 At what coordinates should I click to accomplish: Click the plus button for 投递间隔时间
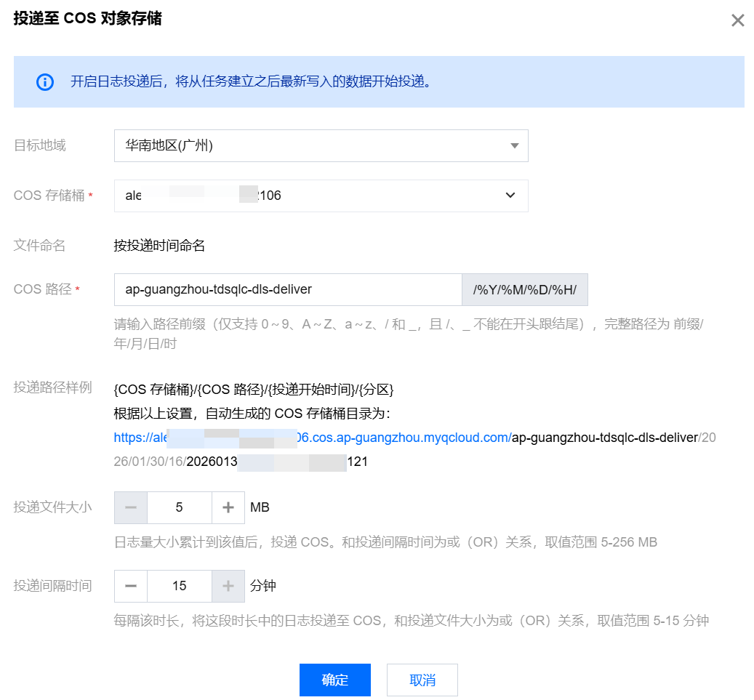tap(228, 586)
